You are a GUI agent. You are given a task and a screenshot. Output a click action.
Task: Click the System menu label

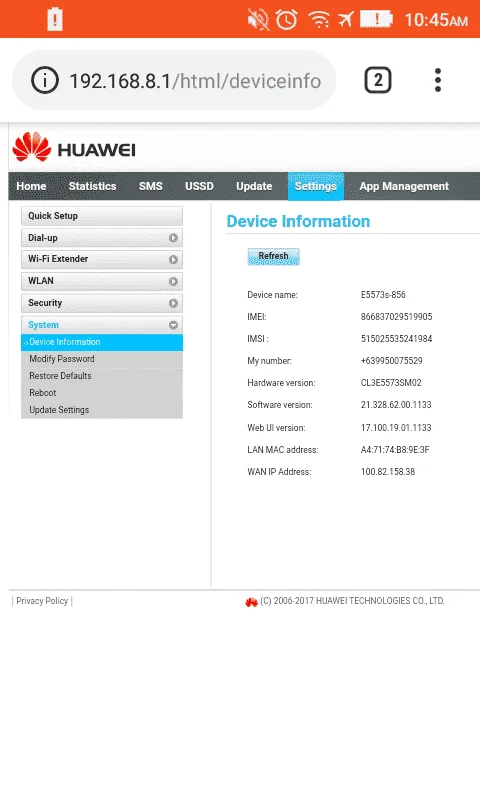coord(43,325)
